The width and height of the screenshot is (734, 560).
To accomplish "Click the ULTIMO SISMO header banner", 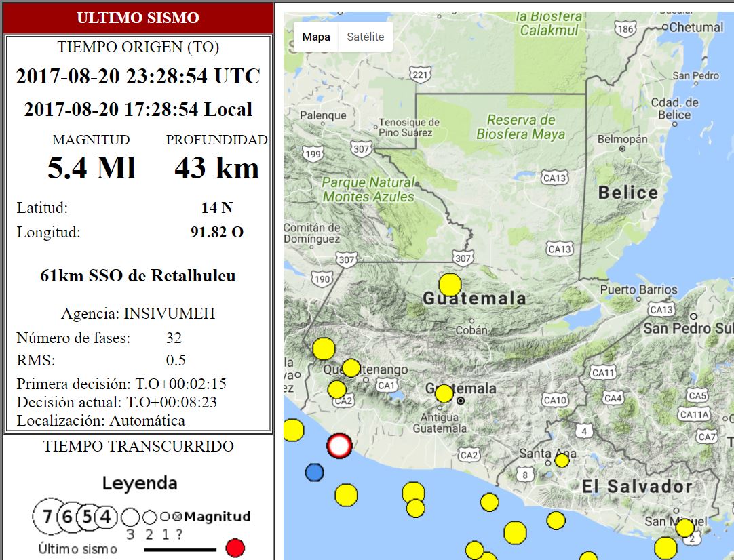I will tap(138, 18).
